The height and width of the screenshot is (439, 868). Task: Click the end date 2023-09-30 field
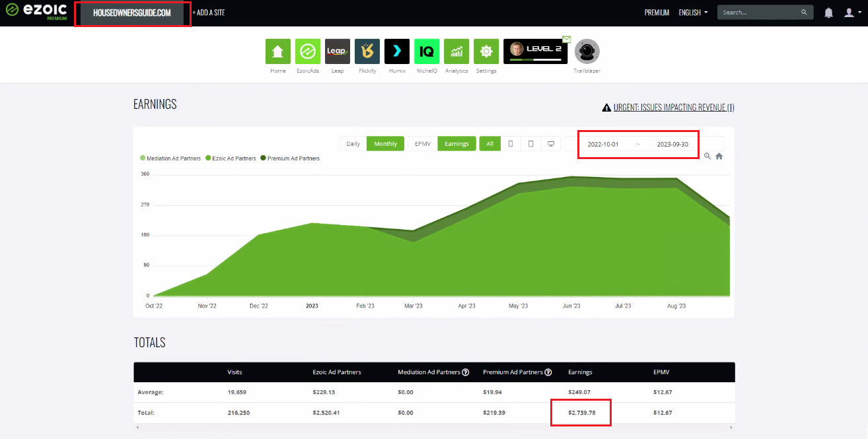[672, 145]
